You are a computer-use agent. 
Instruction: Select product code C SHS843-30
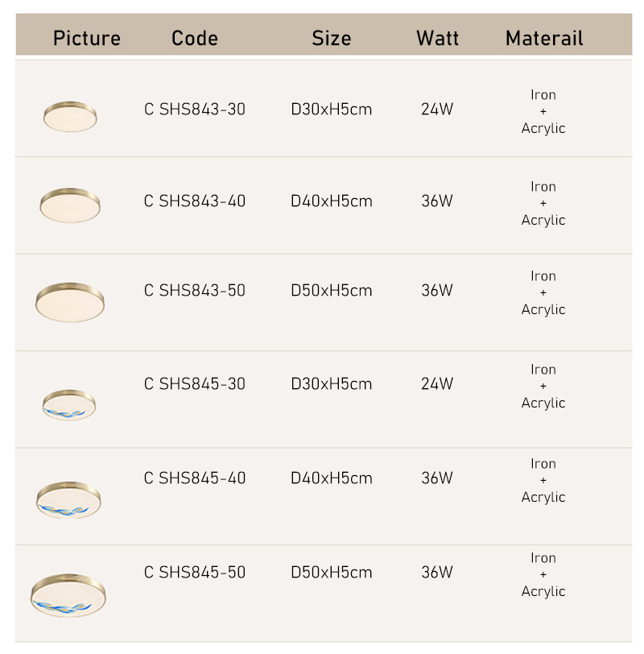tap(195, 109)
